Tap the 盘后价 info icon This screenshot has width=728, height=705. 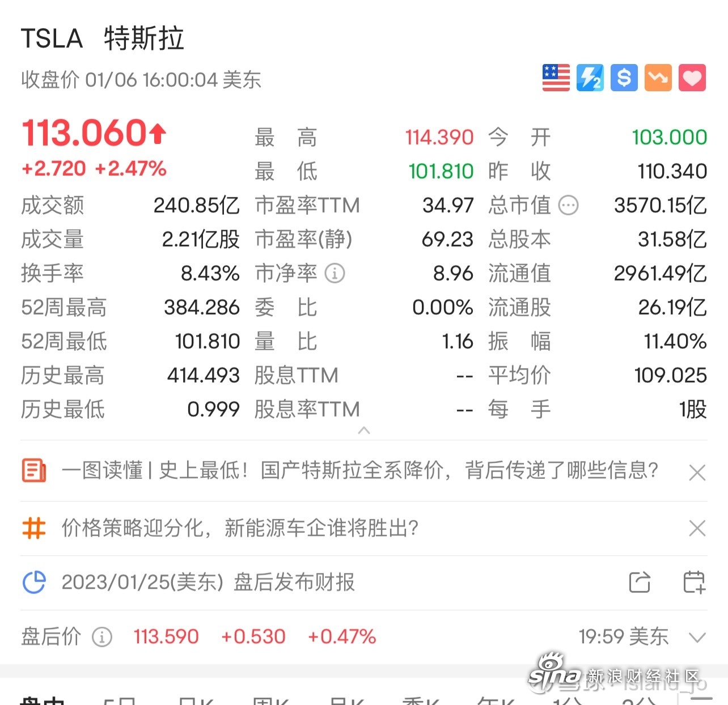tap(102, 637)
